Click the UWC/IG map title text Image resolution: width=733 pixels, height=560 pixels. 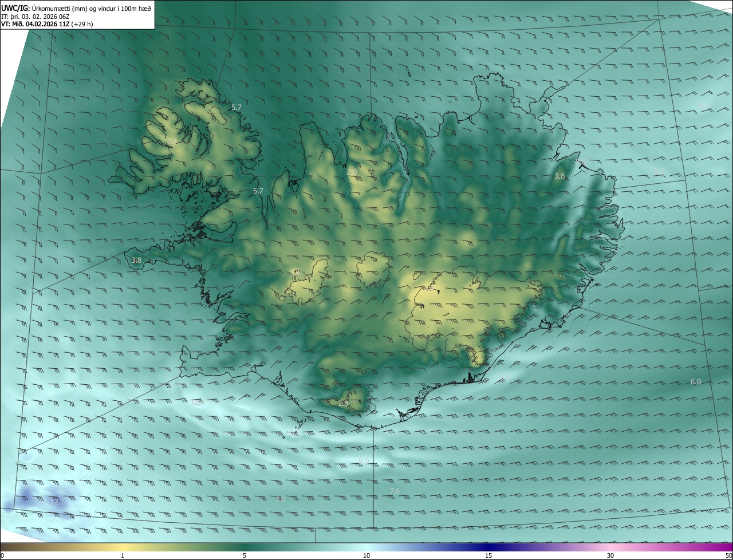(x=76, y=8)
